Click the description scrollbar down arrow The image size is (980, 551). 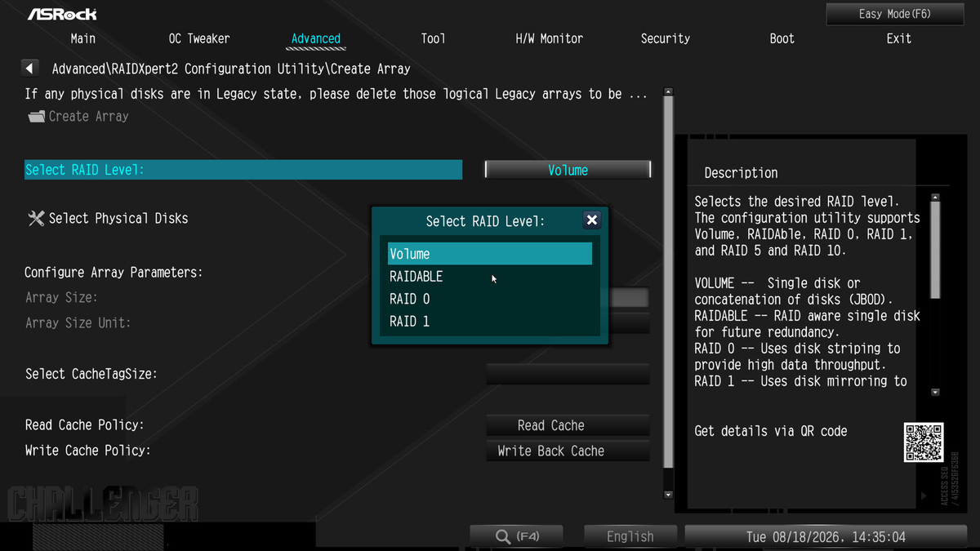point(936,393)
